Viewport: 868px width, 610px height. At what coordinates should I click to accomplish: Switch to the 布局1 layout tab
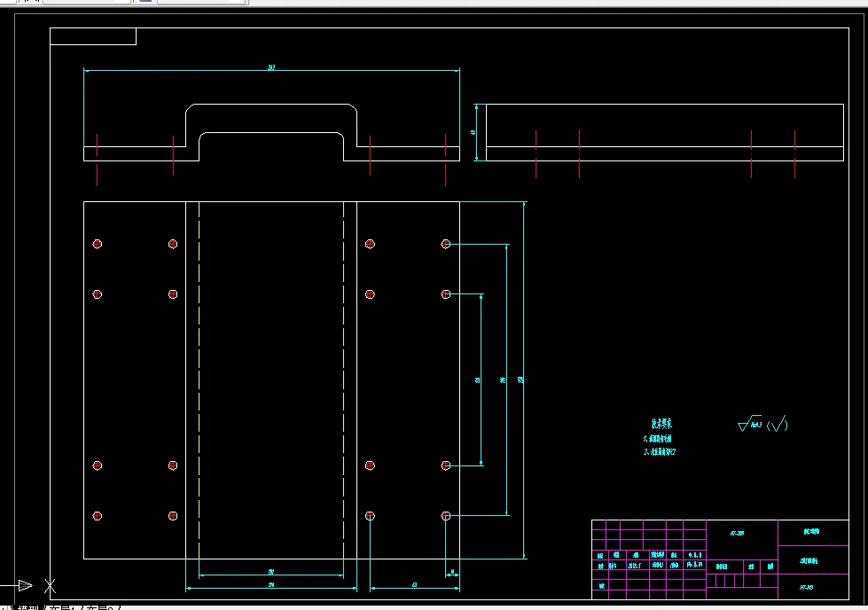tap(63, 608)
